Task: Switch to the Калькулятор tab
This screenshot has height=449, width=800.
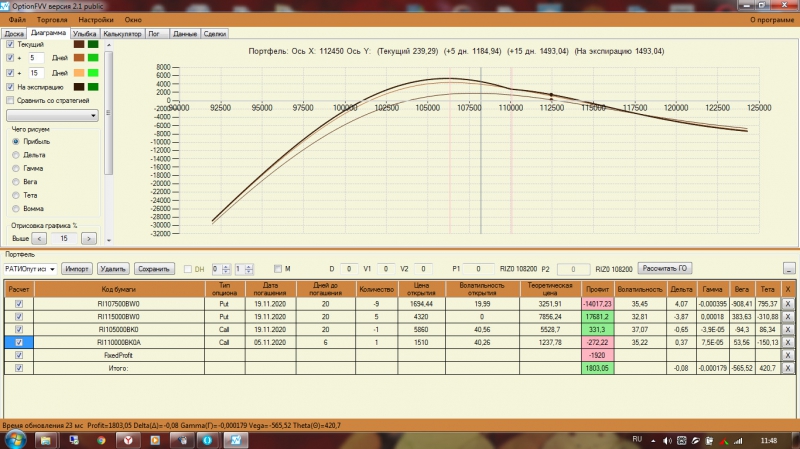Action: (x=122, y=34)
